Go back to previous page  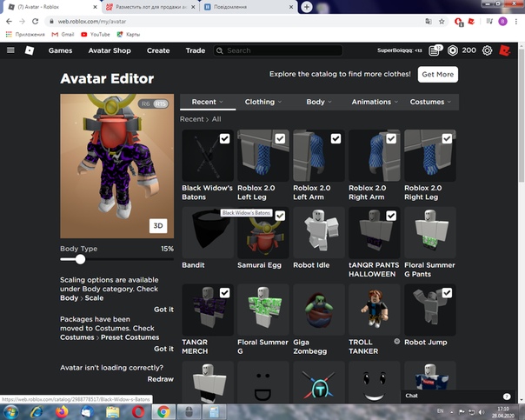click(9, 22)
